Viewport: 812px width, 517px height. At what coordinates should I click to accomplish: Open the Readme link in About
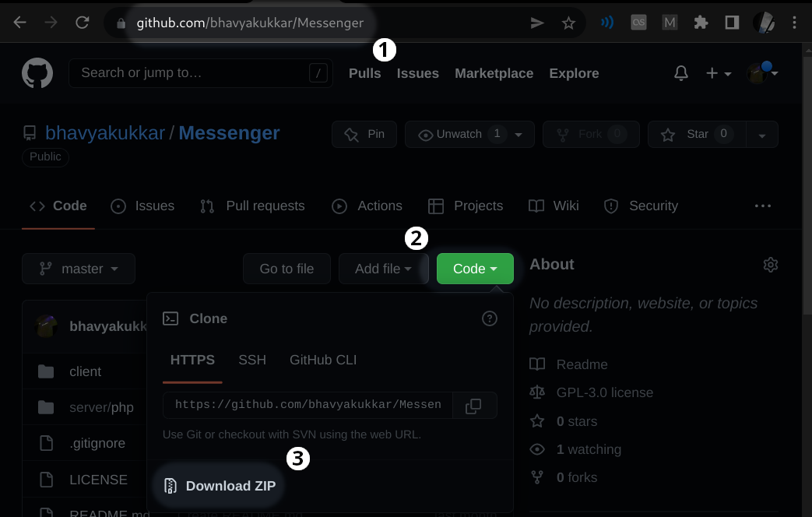tap(568, 364)
